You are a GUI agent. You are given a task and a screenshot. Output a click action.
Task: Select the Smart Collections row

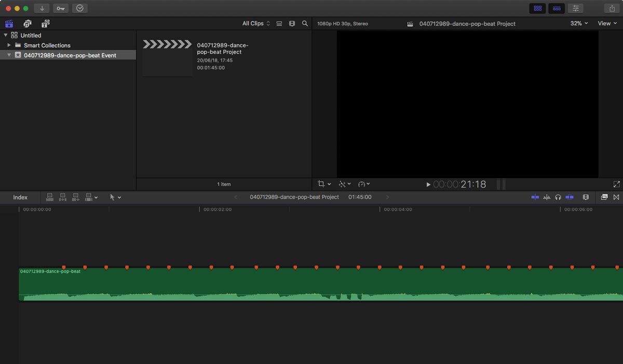[x=68, y=45]
